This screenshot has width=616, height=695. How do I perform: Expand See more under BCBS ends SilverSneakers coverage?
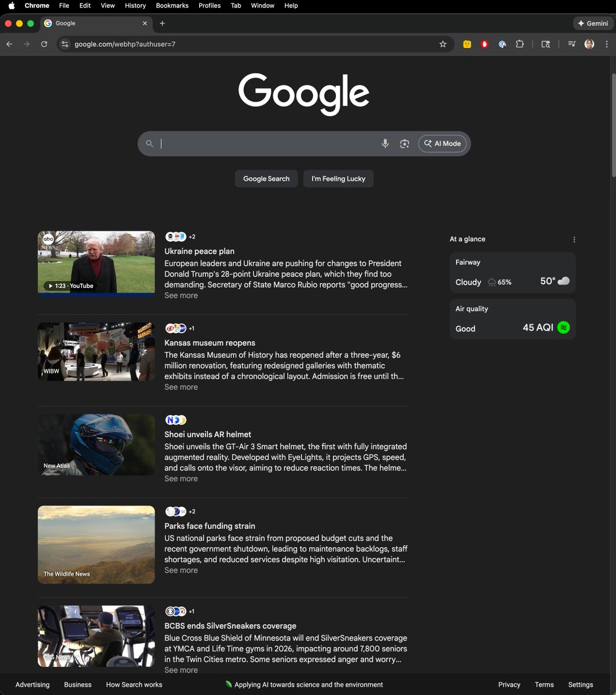(181, 670)
